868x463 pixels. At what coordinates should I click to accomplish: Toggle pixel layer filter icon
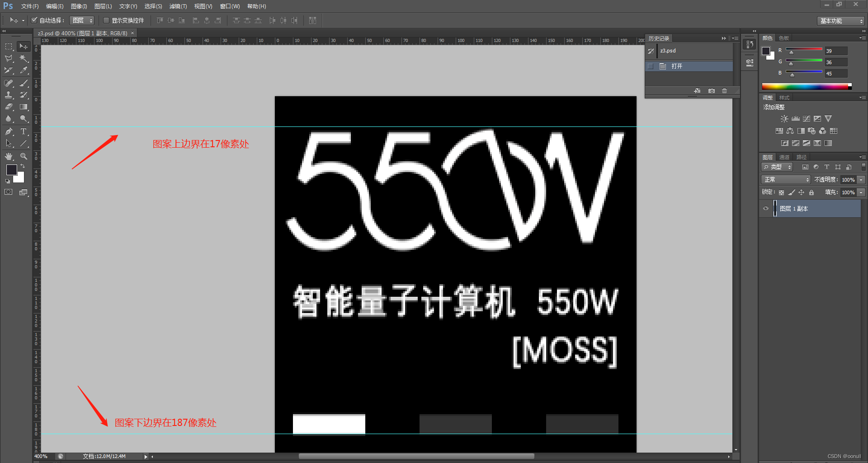click(x=805, y=167)
